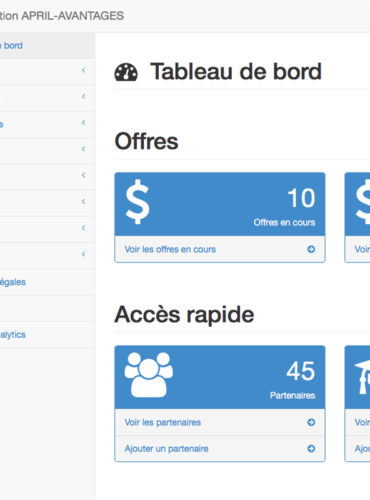Click the dollar icon on the second offers card
Screen dimensions: 370x500
pyautogui.click(x=363, y=201)
